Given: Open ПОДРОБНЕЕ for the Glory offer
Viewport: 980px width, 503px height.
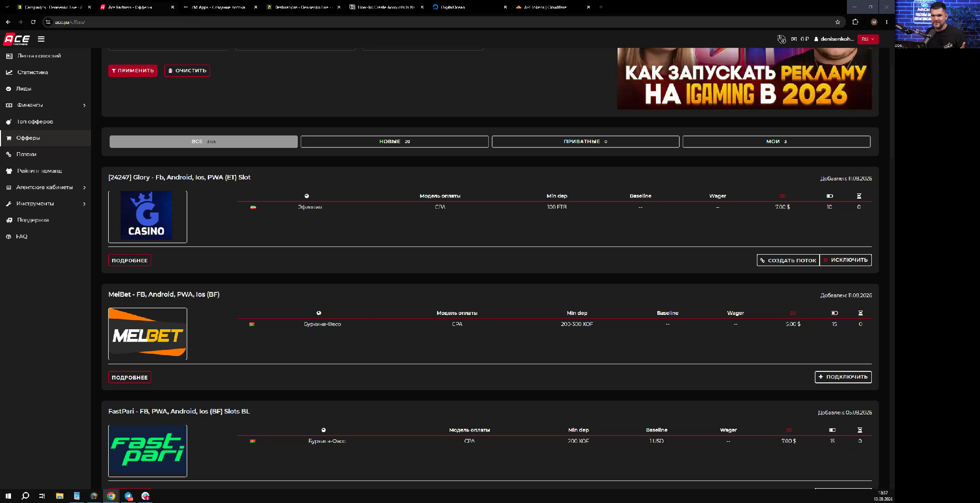Looking at the screenshot, I should 130,260.
